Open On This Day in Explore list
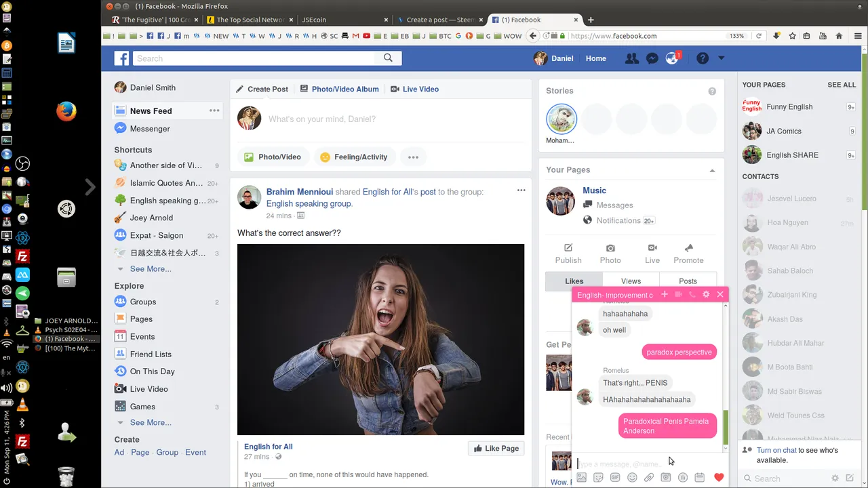Screen dimensions: 868x488 (152, 371)
